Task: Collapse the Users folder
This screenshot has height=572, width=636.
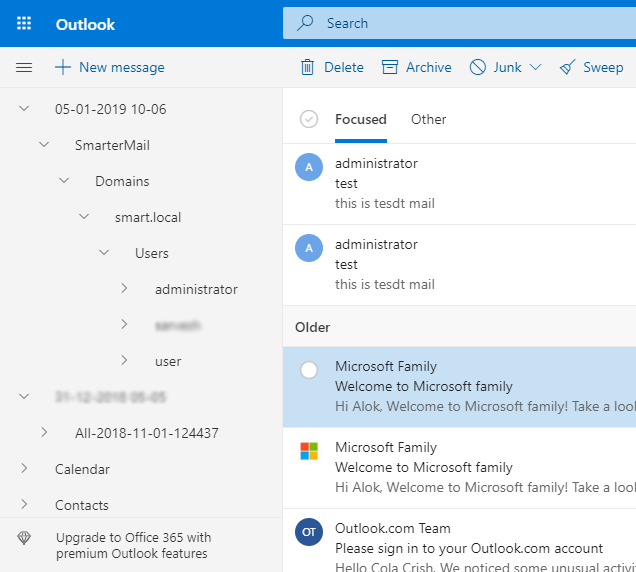Action: [104, 253]
